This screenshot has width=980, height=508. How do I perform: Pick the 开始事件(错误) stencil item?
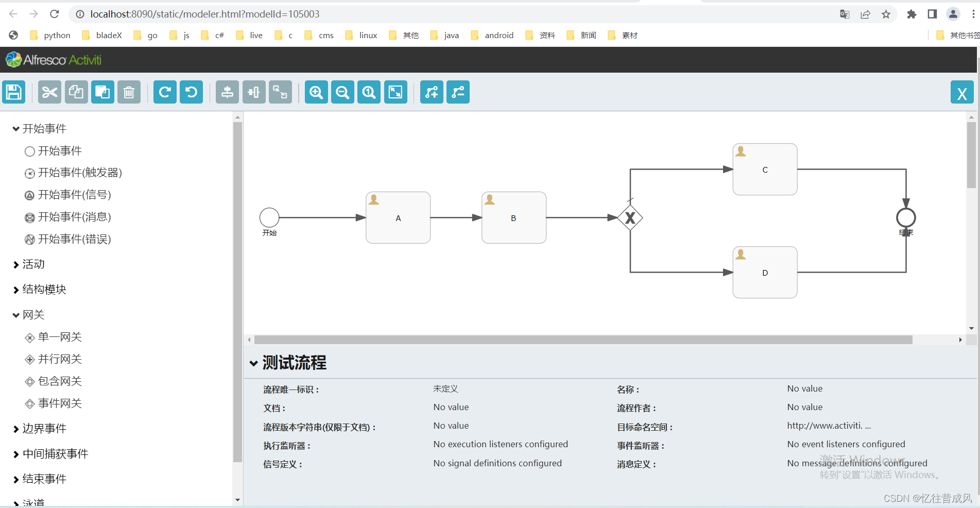click(x=68, y=239)
